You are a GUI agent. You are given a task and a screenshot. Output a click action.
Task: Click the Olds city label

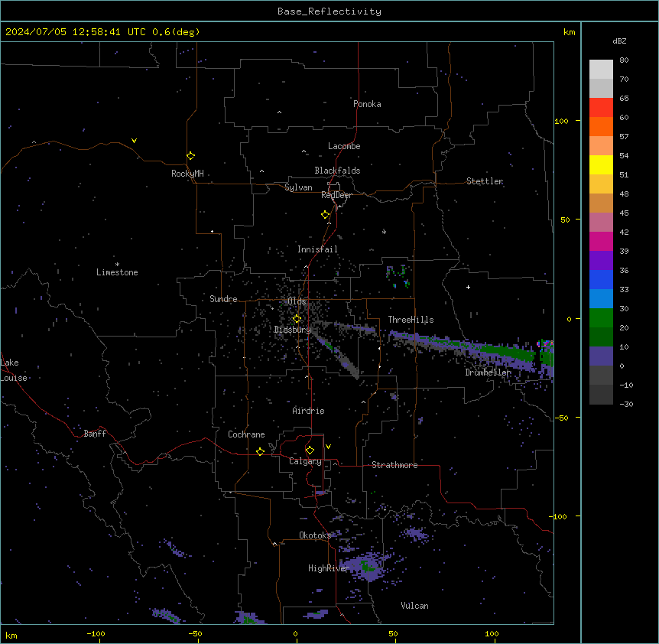(297, 301)
